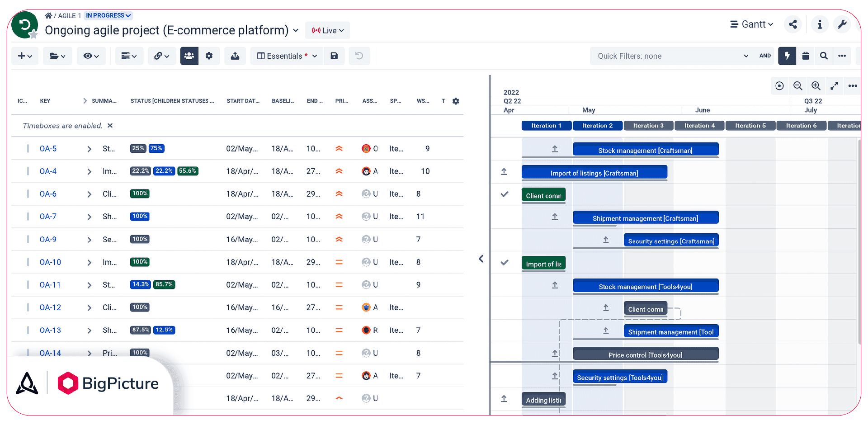Open the eye visibility options dropdown
Viewport: 868px width, 425px height.
(x=91, y=56)
